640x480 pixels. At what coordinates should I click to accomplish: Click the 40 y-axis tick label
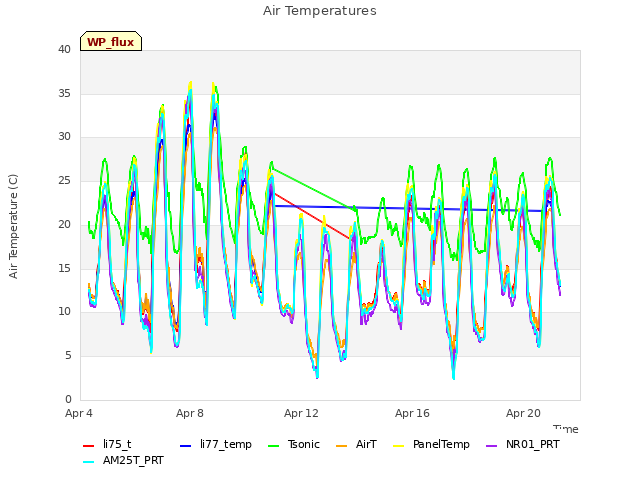(64, 49)
